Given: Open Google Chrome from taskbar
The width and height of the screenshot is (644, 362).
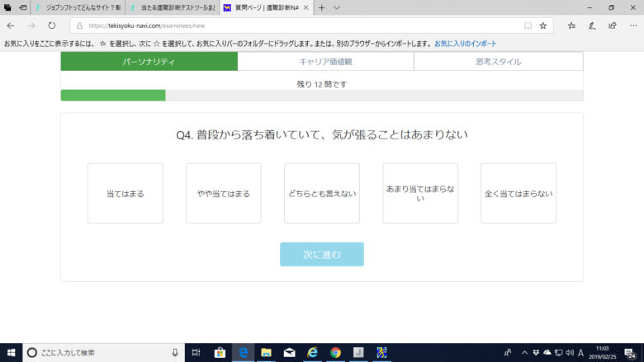Looking at the screenshot, I should (x=335, y=353).
